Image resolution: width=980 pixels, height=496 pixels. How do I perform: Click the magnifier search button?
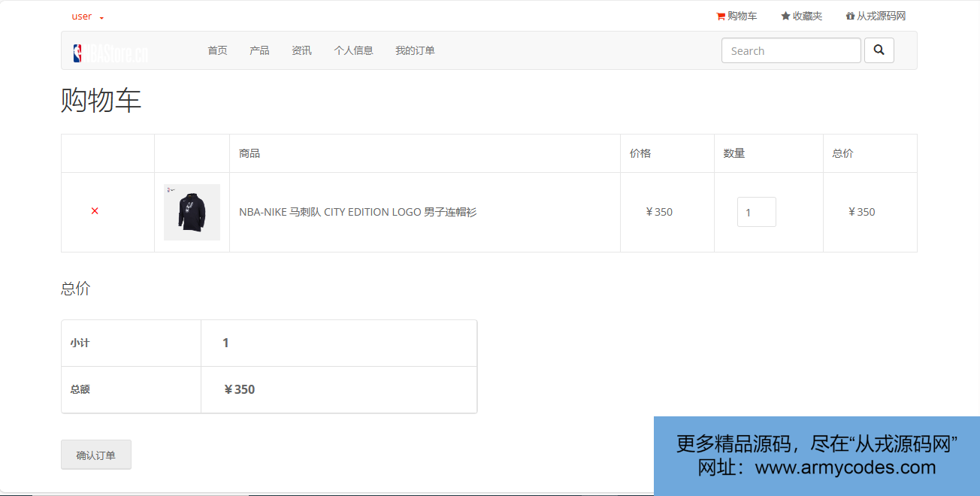click(x=879, y=50)
